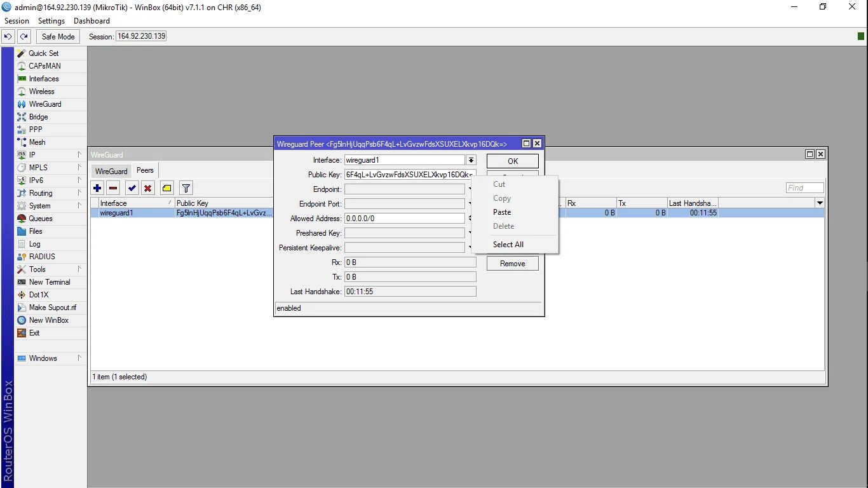Image resolution: width=868 pixels, height=488 pixels.
Task: Maximize the Wireguard Peer dialog
Action: 526,144
